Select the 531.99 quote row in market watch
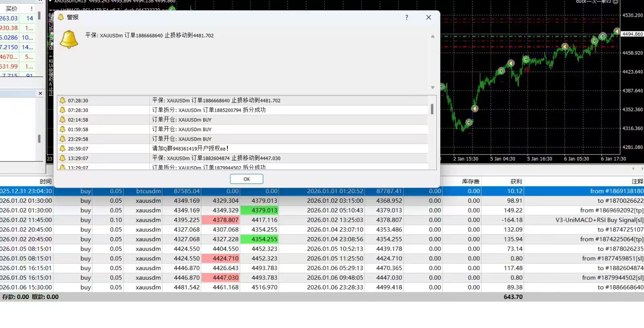Screen dimensions: 644x328 point(18,66)
